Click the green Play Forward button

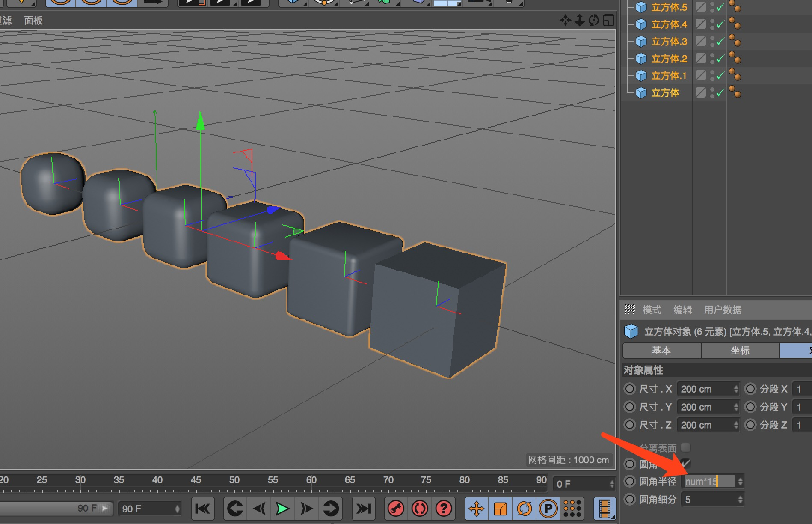(x=282, y=509)
